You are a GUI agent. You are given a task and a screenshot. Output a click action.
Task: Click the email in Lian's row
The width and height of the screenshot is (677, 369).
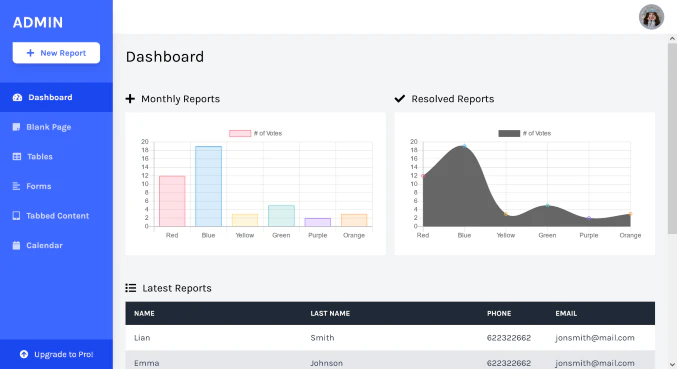click(595, 337)
